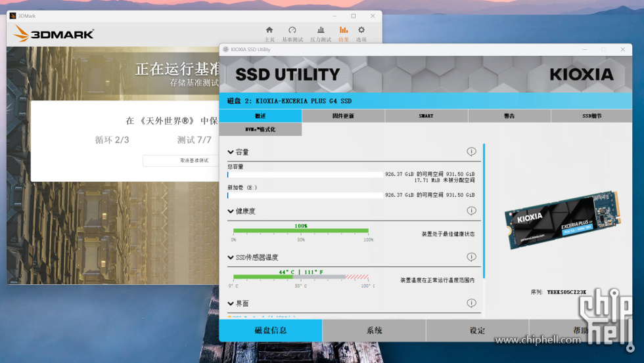The width and height of the screenshot is (644, 363).
Task: Open 3DMark results bar chart icon
Action: (343, 30)
